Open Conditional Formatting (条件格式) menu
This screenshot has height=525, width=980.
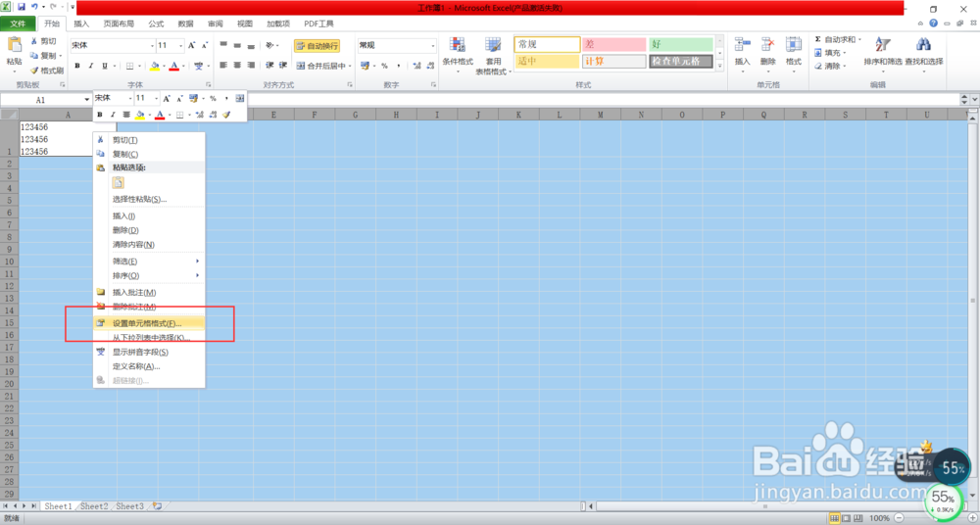[458, 55]
